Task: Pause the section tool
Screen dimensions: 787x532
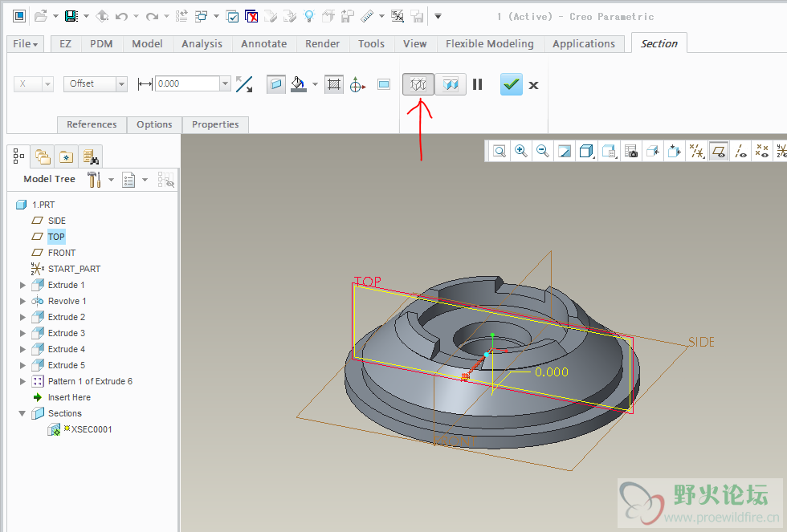Action: (x=477, y=84)
